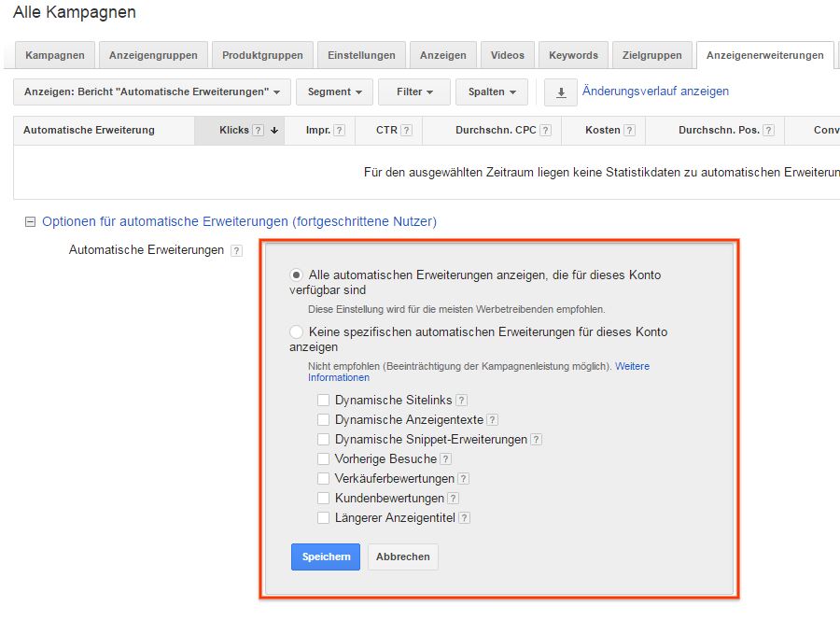Click help icon next to Durchschn. CPC
Image resolution: width=840 pixels, height=620 pixels.
pyautogui.click(x=545, y=130)
